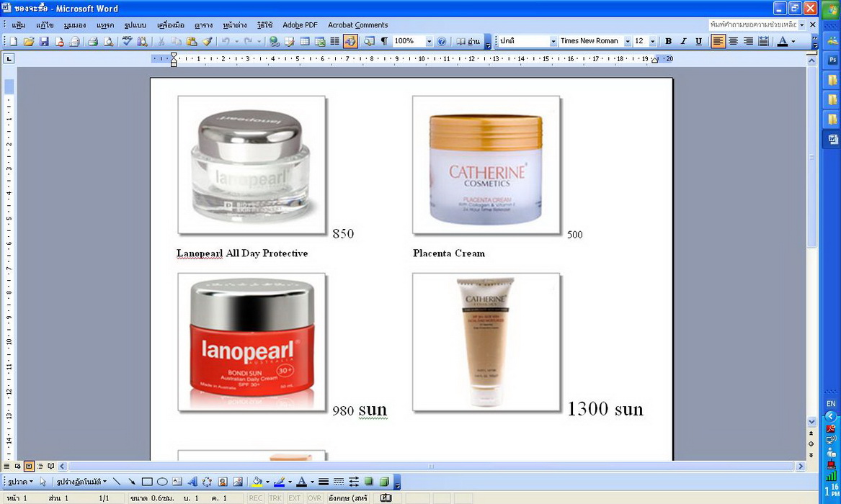Open Print Preview with the magnifier page icon
The height and width of the screenshot is (504, 841).
click(108, 41)
